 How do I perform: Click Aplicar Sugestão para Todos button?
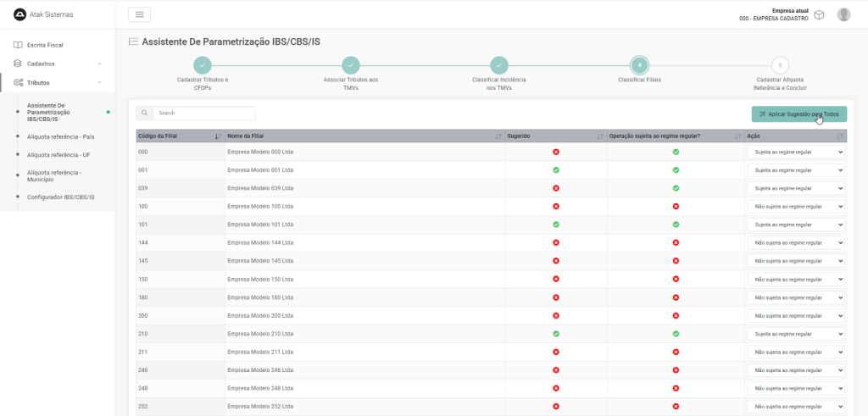tap(798, 114)
